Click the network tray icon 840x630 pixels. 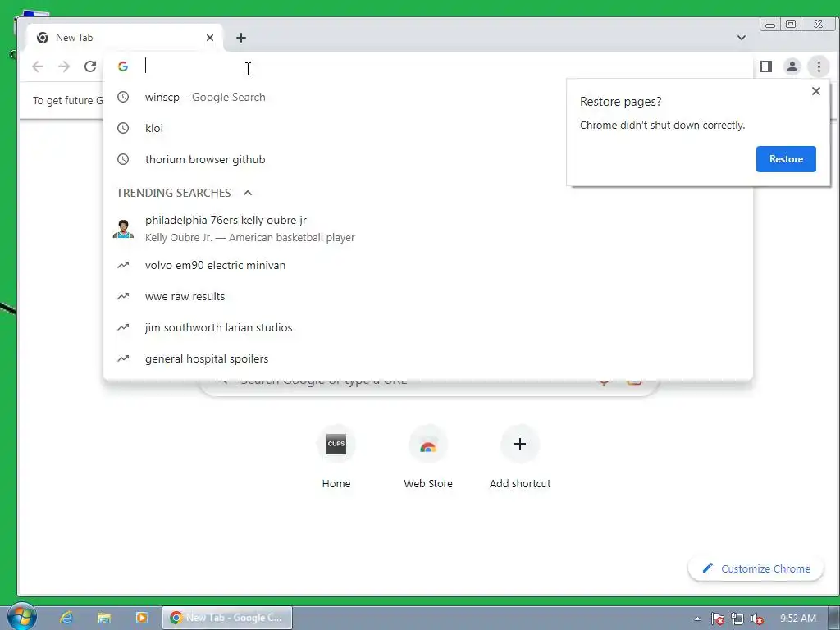coord(737,619)
